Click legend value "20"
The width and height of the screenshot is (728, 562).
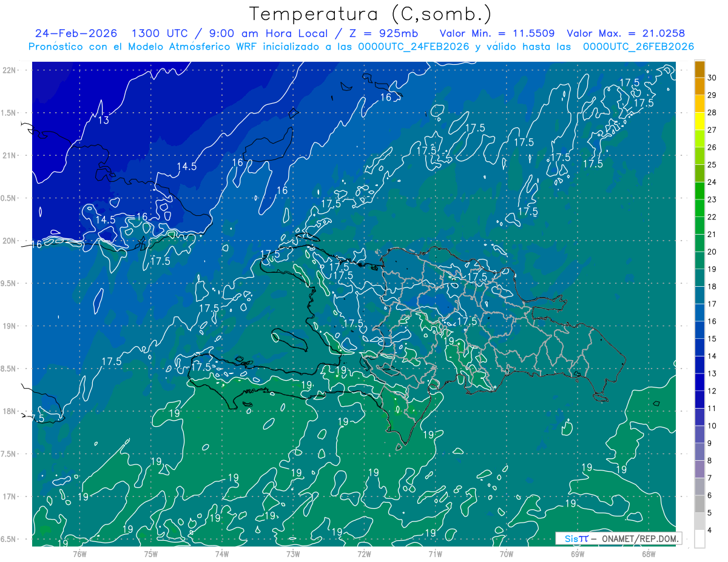[x=712, y=252]
